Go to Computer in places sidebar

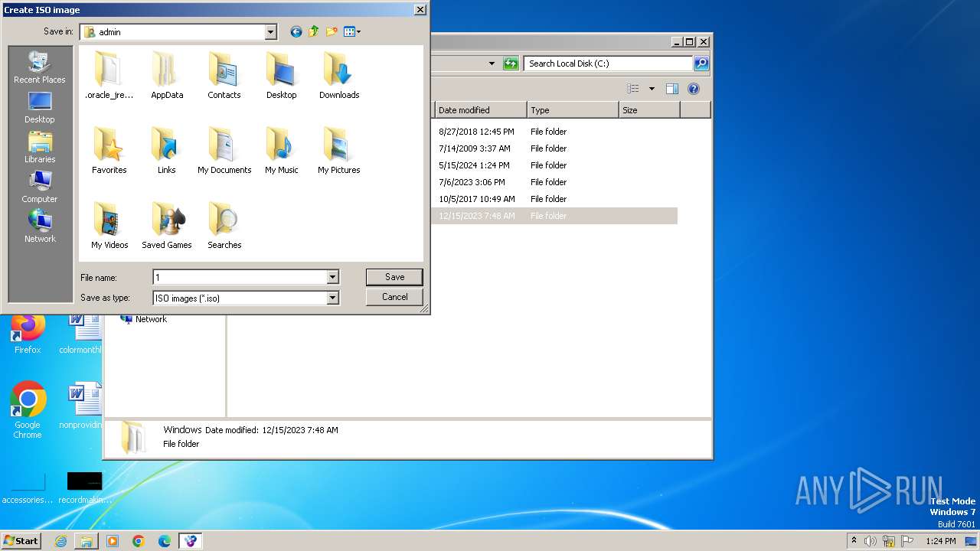tap(40, 187)
